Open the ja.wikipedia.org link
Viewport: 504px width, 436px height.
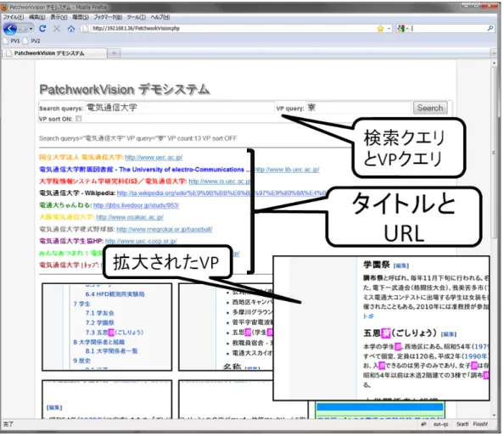pyautogui.click(x=221, y=193)
